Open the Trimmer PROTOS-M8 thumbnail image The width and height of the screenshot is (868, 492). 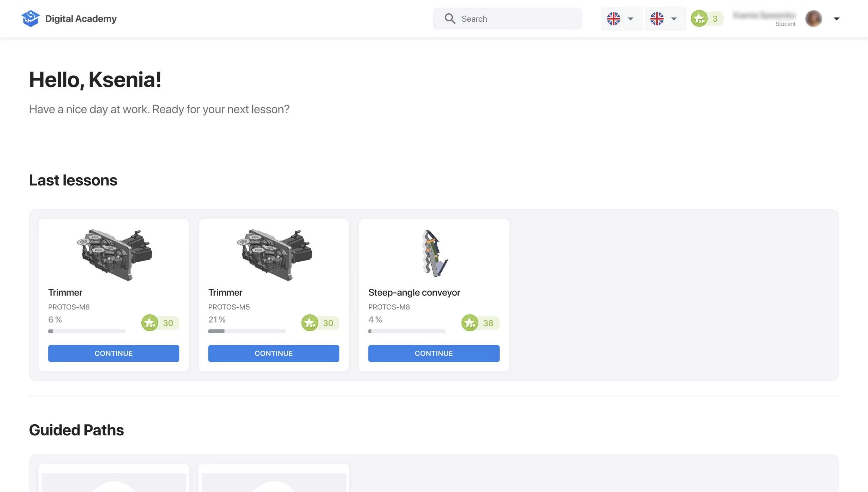pos(114,255)
